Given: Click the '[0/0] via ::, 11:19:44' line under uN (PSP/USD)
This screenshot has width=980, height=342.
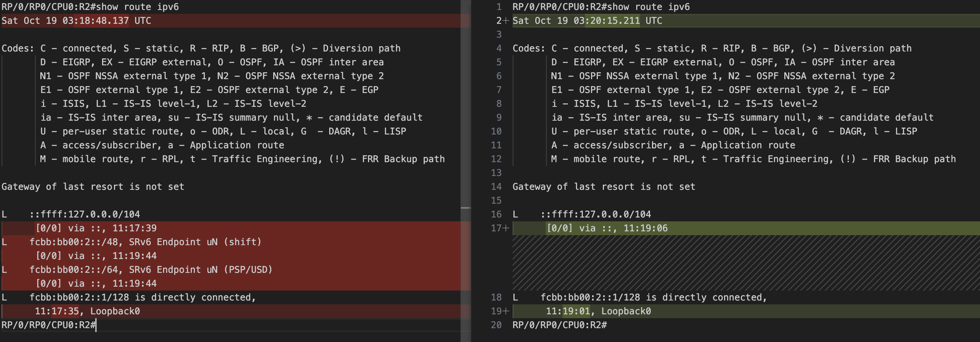Looking at the screenshot, I should tap(96, 284).
